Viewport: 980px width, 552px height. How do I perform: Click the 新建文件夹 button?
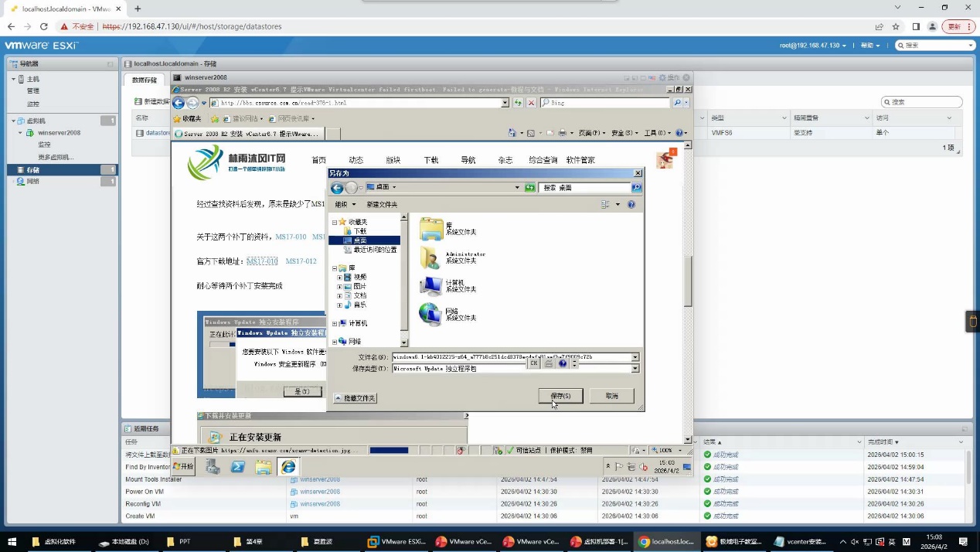382,205
